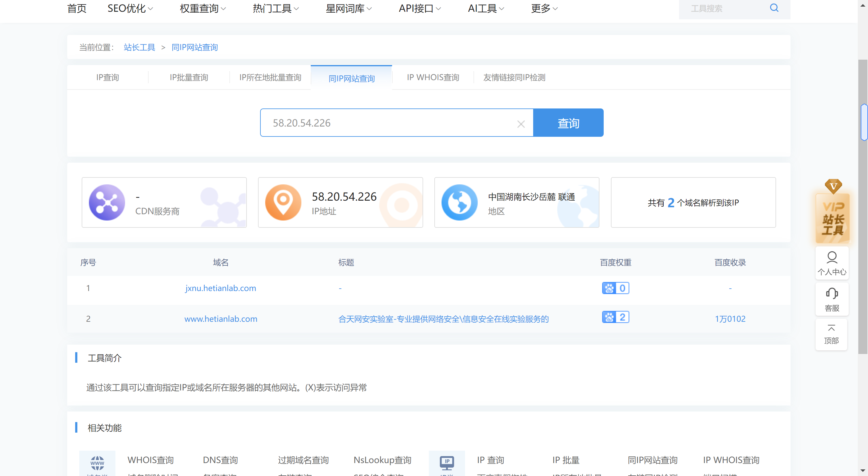
Task: Click the search magnifier icon in tool search
Action: pyautogui.click(x=774, y=8)
